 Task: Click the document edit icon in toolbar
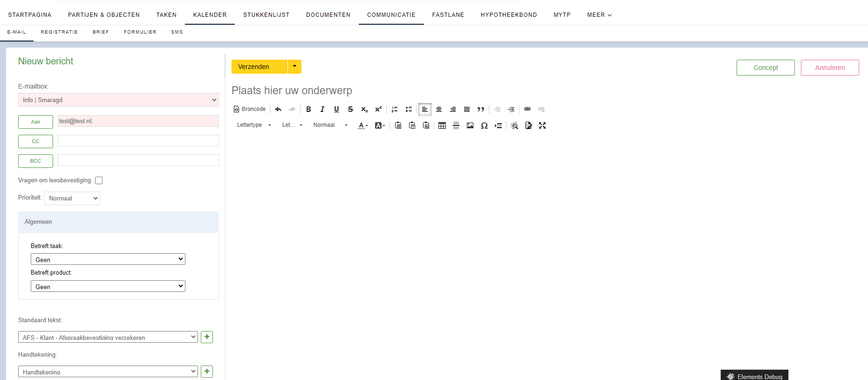click(528, 125)
